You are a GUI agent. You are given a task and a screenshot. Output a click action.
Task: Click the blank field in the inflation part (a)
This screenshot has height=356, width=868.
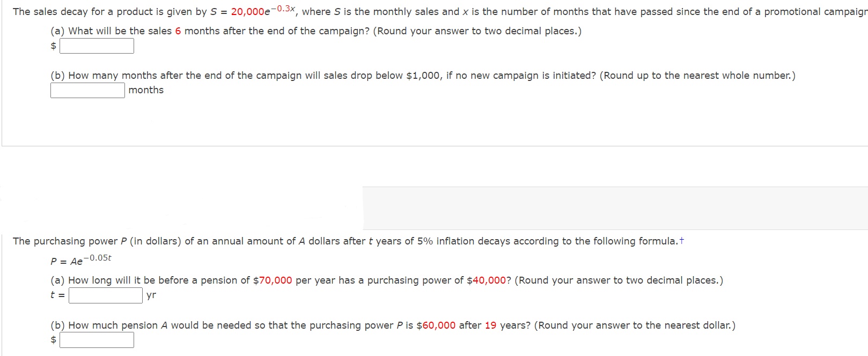click(105, 295)
